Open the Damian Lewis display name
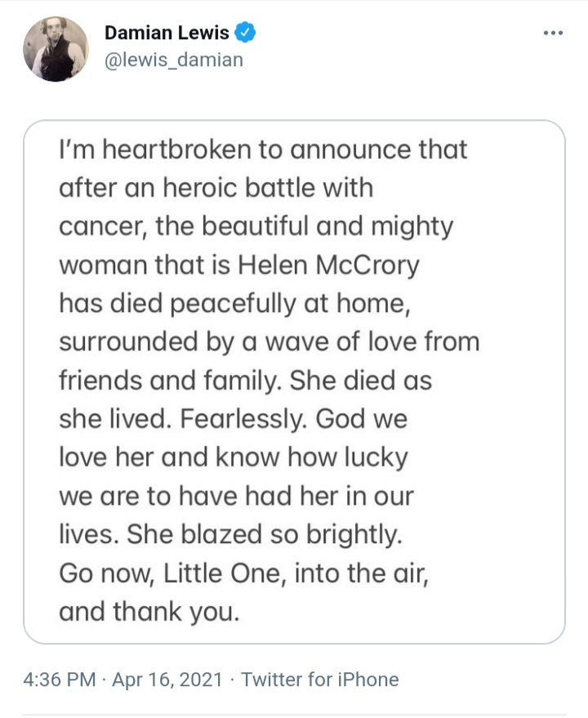 click(168, 33)
